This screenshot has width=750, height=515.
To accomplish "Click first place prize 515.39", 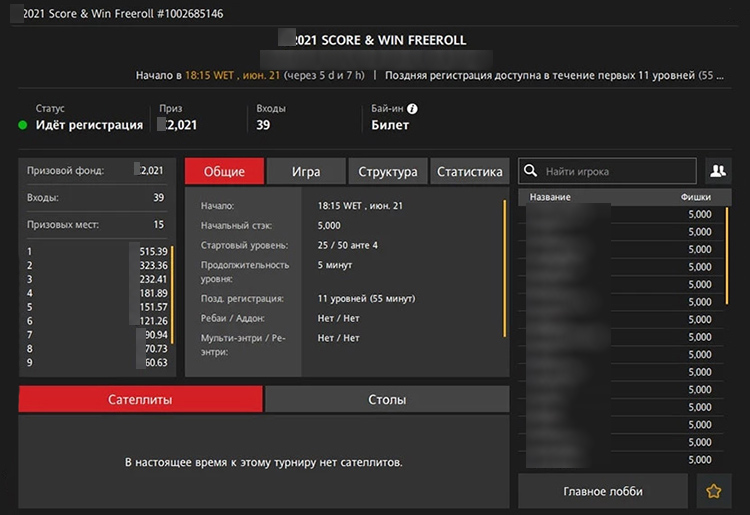I will pos(153,252).
